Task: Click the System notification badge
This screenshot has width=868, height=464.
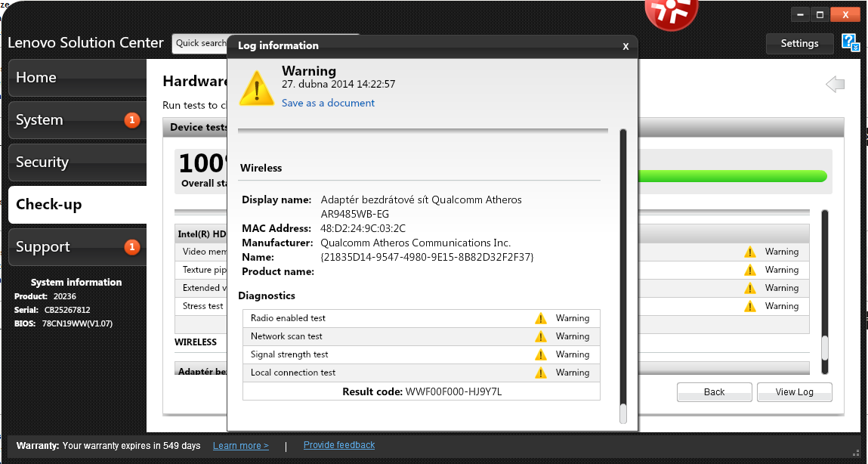Action: [x=131, y=119]
